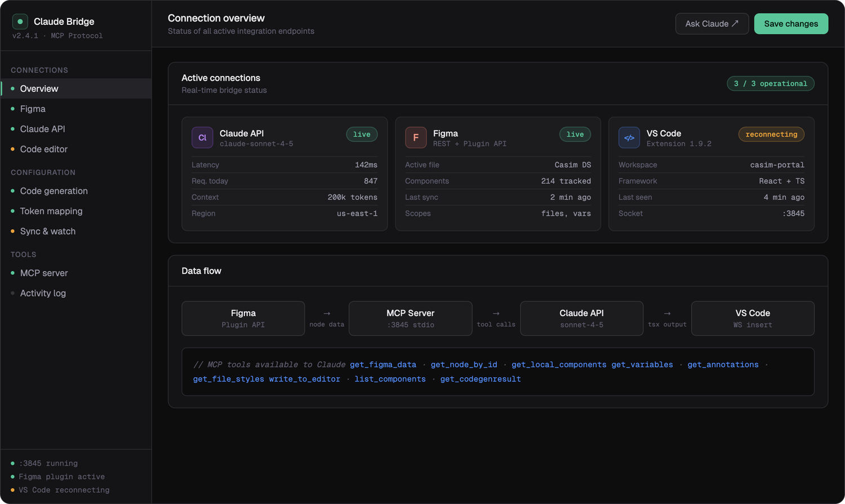Open Token mapping configuration
This screenshot has height=504, width=845.
point(76,211)
